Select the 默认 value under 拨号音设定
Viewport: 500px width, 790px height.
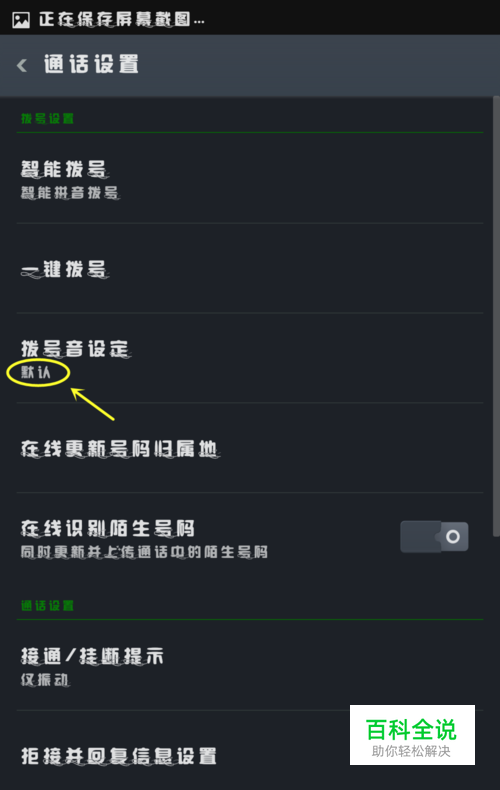(x=36, y=373)
